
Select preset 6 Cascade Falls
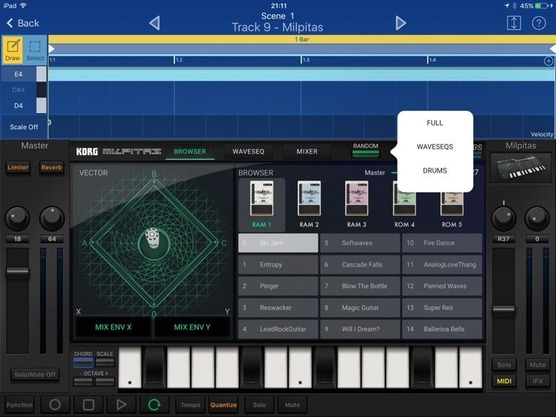(x=360, y=265)
